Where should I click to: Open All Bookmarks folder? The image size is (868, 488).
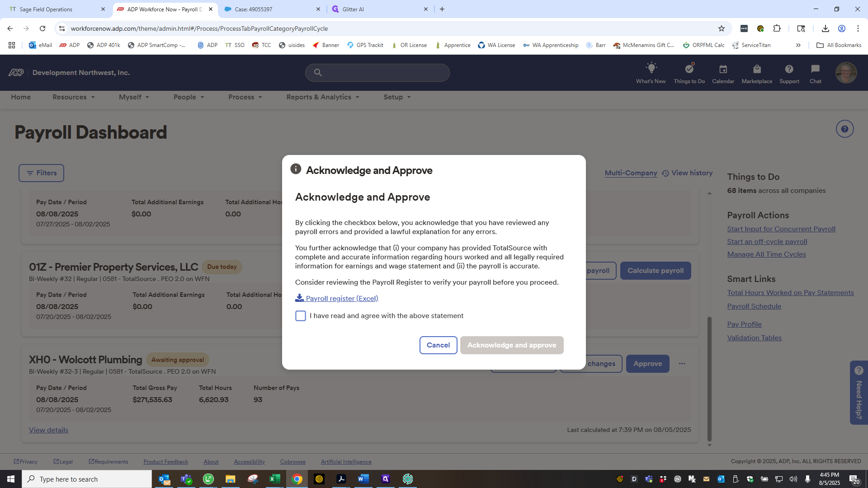839,45
